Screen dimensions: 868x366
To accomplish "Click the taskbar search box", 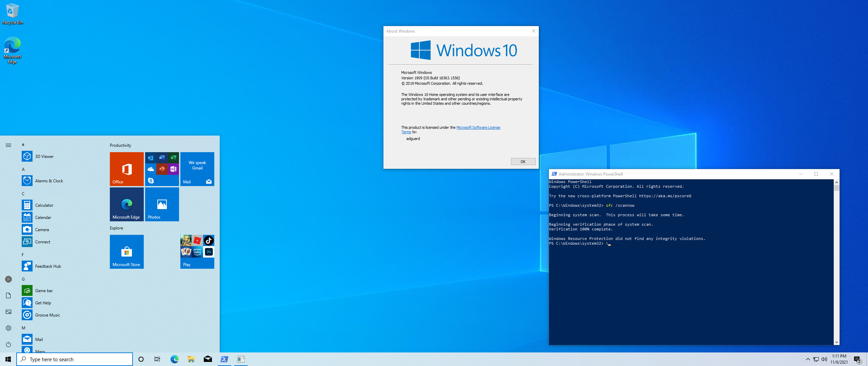I will click(75, 359).
